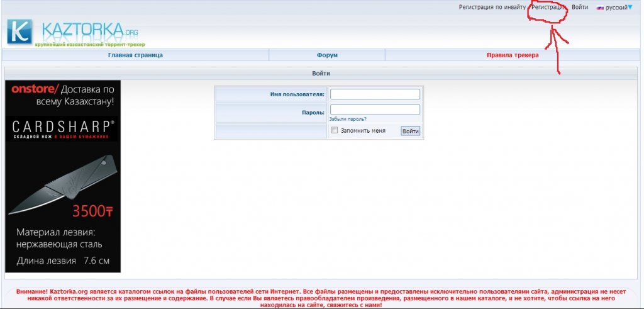Go to "Главная страница" navigation tab
644x309 pixels.
click(135, 55)
